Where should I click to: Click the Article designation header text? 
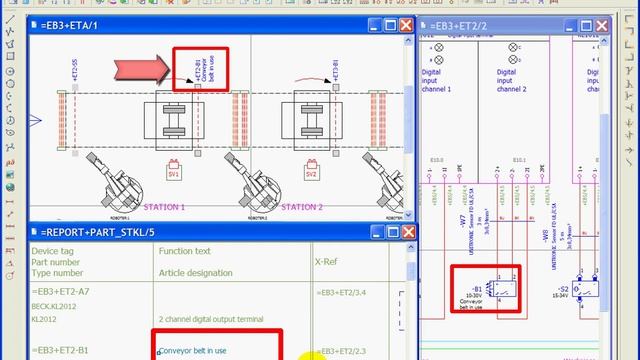coord(196,273)
